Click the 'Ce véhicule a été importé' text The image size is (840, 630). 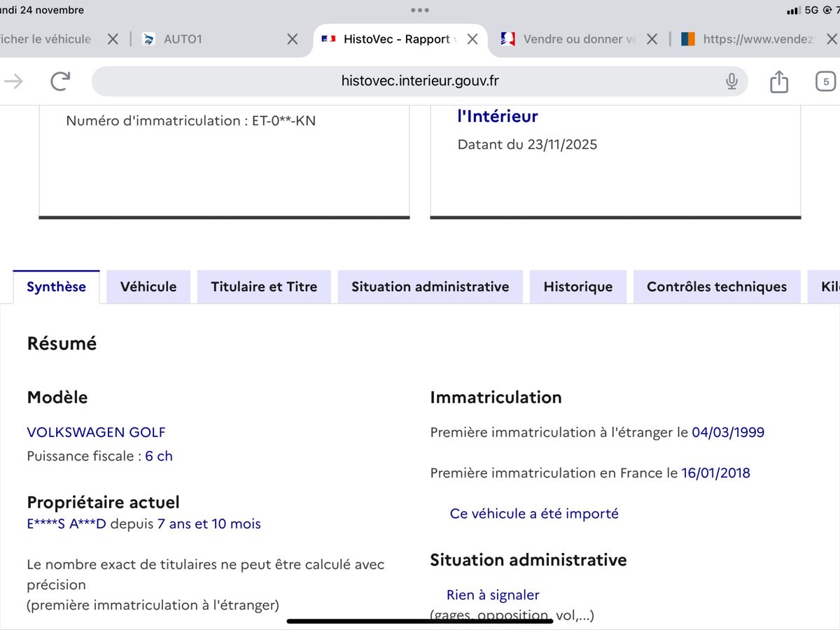pyautogui.click(x=534, y=513)
